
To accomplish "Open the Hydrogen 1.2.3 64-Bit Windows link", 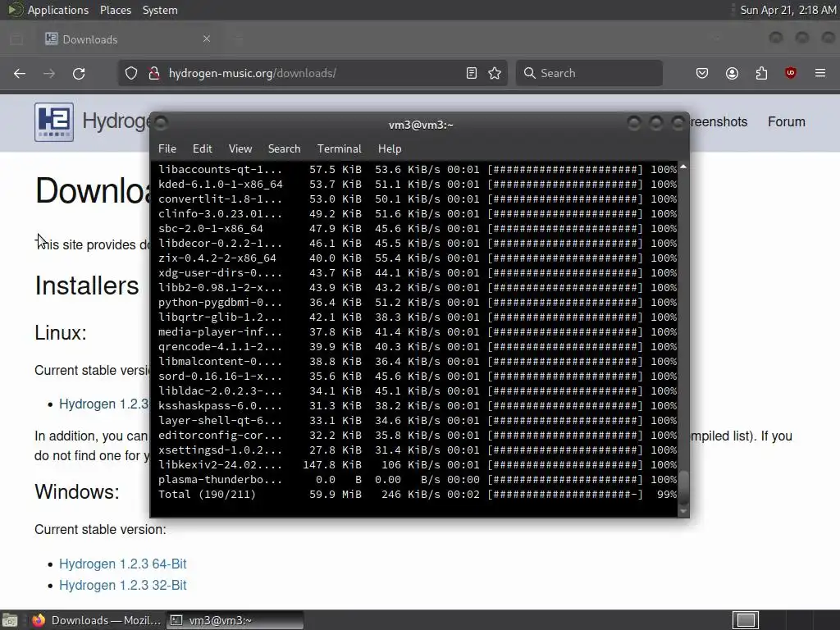I will [x=123, y=564].
